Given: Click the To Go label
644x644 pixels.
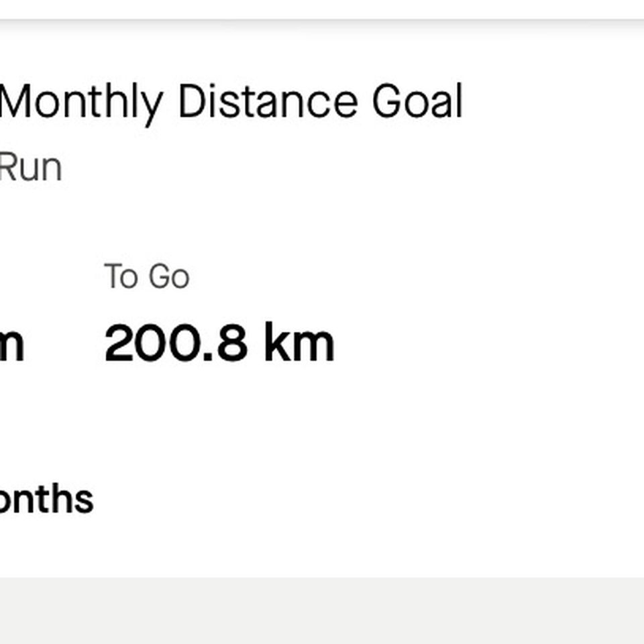Looking at the screenshot, I should point(147,276).
